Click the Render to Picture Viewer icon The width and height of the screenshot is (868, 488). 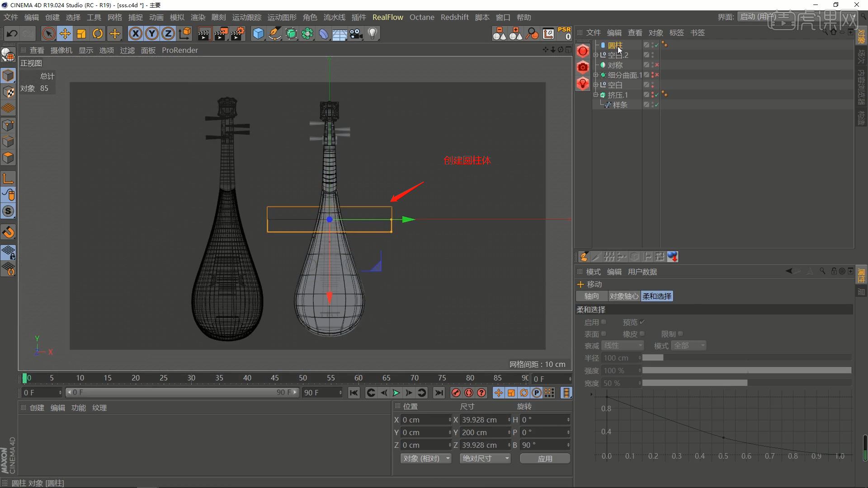pyautogui.click(x=221, y=33)
